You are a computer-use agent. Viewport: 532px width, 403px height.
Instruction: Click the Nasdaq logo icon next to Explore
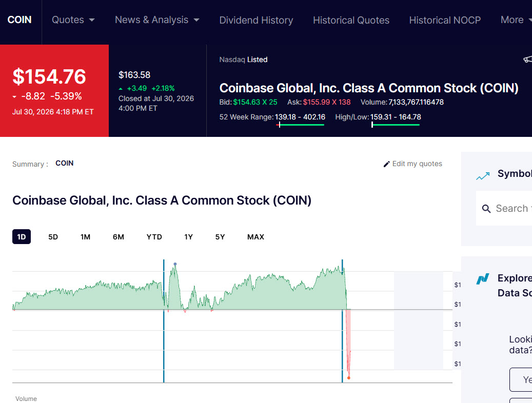[x=482, y=279]
